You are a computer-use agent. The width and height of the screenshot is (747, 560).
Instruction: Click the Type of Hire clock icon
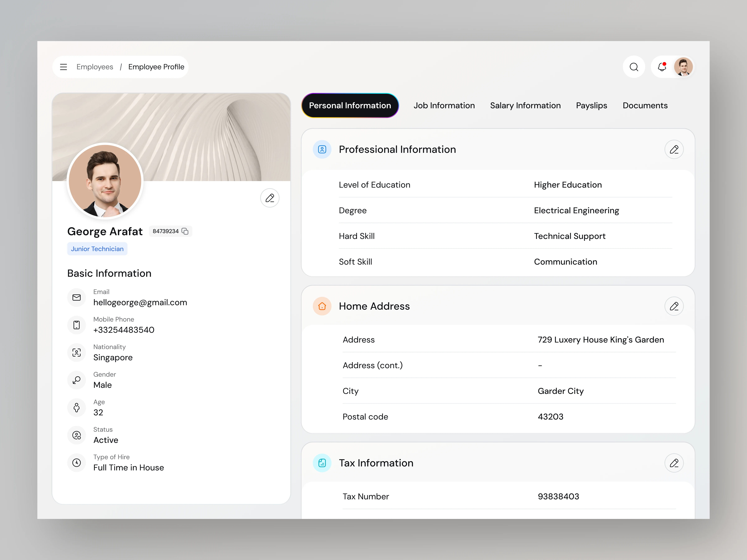coord(77,463)
